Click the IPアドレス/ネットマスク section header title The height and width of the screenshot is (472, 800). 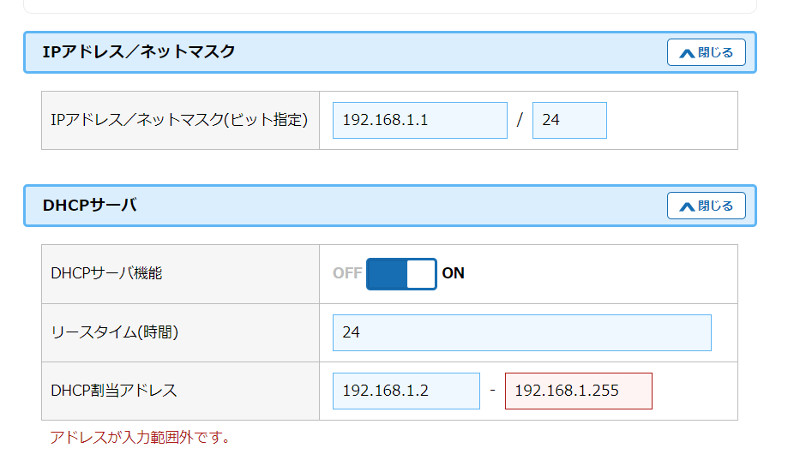(x=139, y=52)
